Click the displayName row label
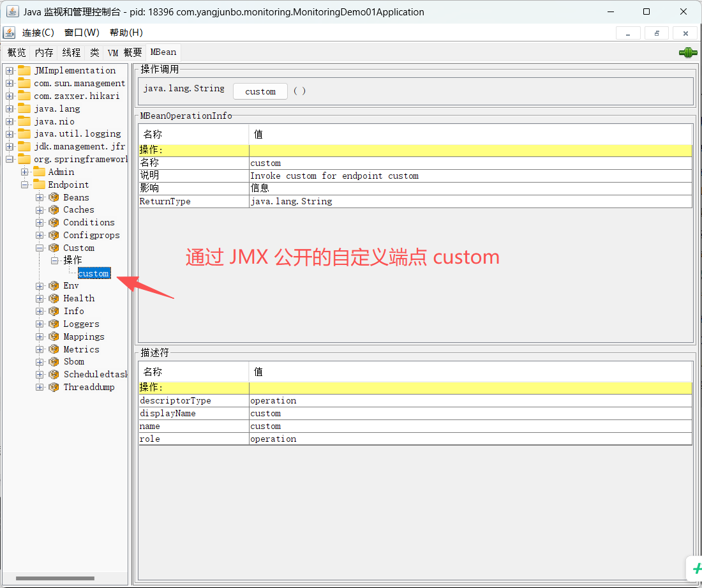The image size is (702, 588). (167, 413)
